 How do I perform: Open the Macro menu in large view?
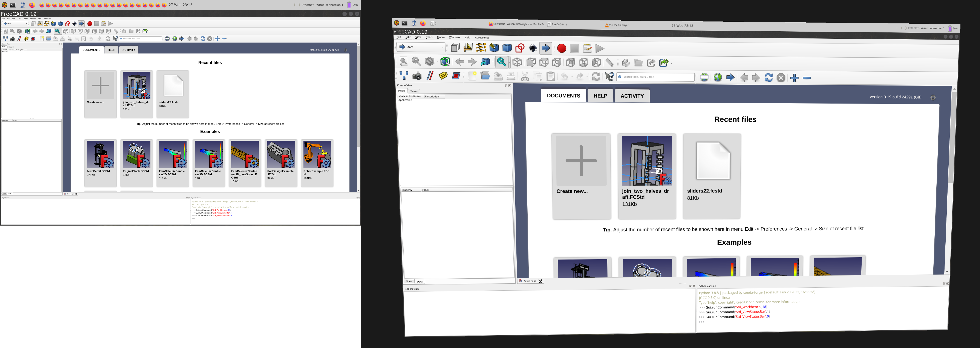pyautogui.click(x=441, y=37)
